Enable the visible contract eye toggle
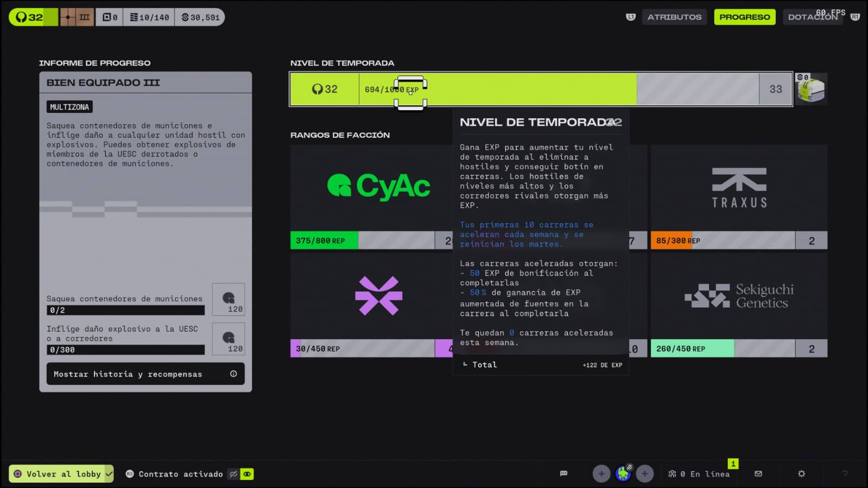This screenshot has height=488, width=868. (247, 474)
